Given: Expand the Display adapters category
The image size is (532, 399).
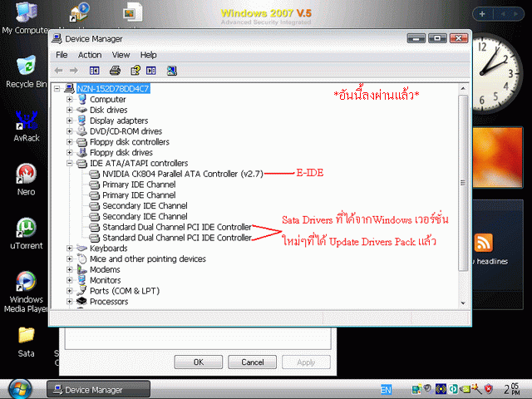Looking at the screenshot, I should point(70,121).
